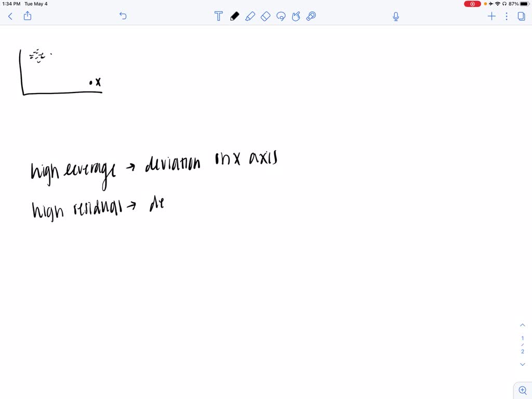This screenshot has height=399, width=532.
Task: Pick the Highlighter tool
Action: [250, 16]
